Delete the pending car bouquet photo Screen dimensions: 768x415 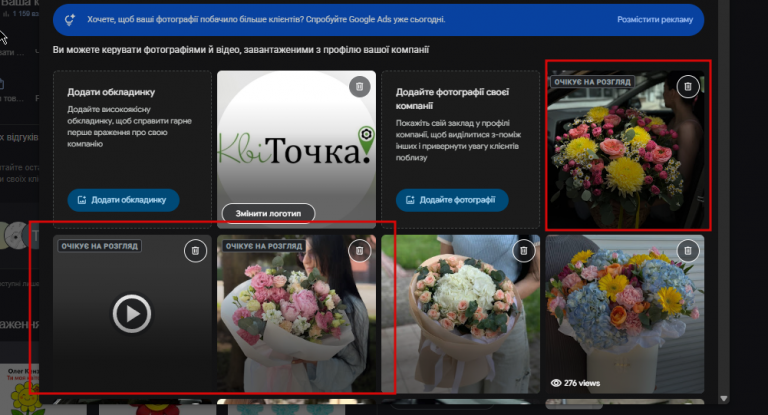(x=688, y=87)
